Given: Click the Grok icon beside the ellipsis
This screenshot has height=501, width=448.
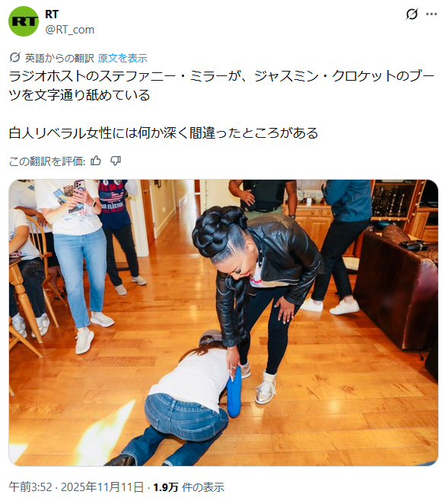Looking at the screenshot, I should (411, 14).
